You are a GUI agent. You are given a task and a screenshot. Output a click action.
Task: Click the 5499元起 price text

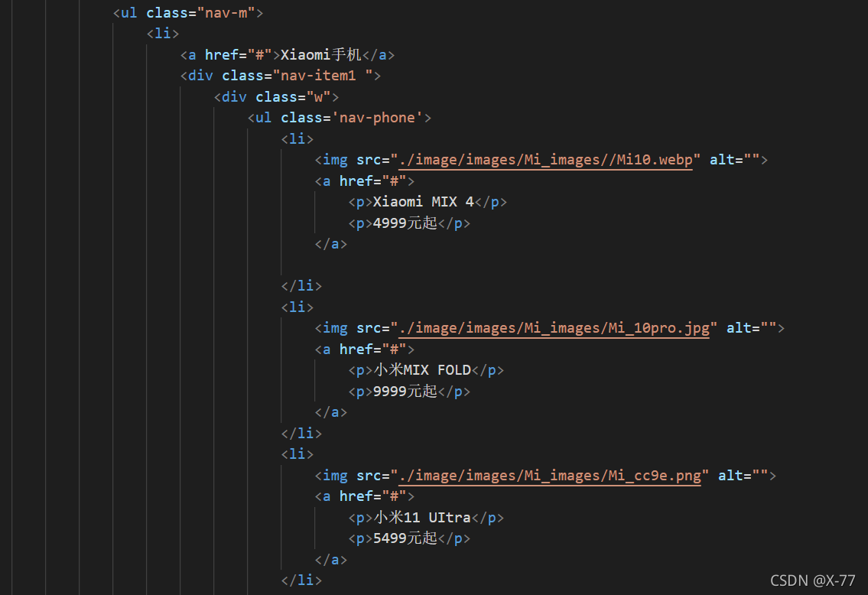(405, 538)
